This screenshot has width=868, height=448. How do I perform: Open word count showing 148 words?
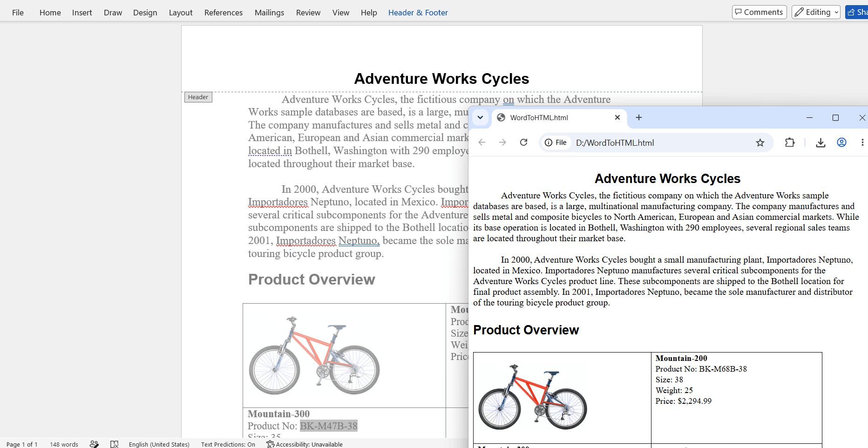tap(64, 444)
